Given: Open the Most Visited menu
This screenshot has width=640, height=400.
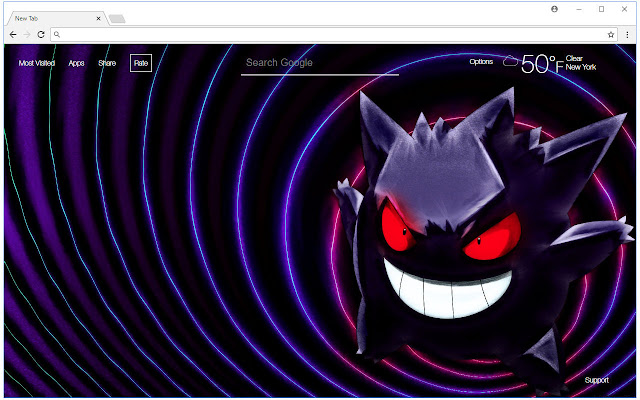Looking at the screenshot, I should tap(37, 63).
